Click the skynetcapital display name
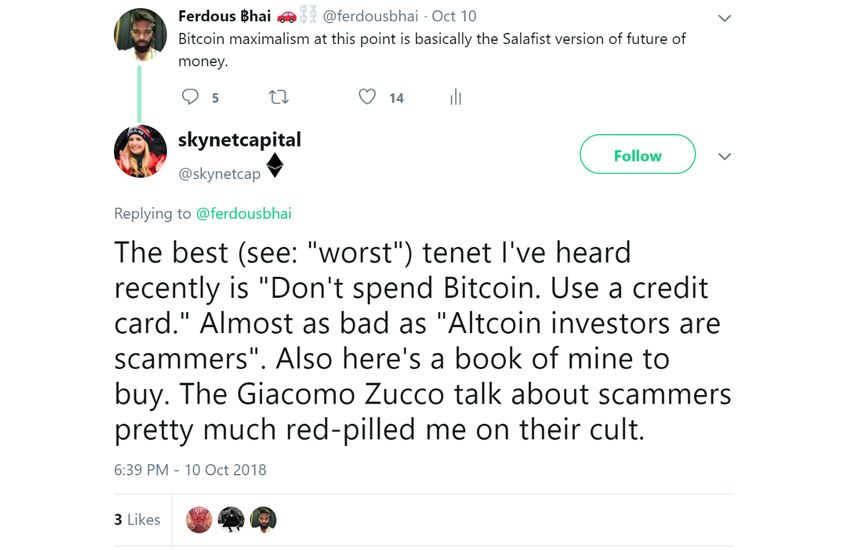Image resolution: width=850 pixels, height=550 pixels. [239, 140]
